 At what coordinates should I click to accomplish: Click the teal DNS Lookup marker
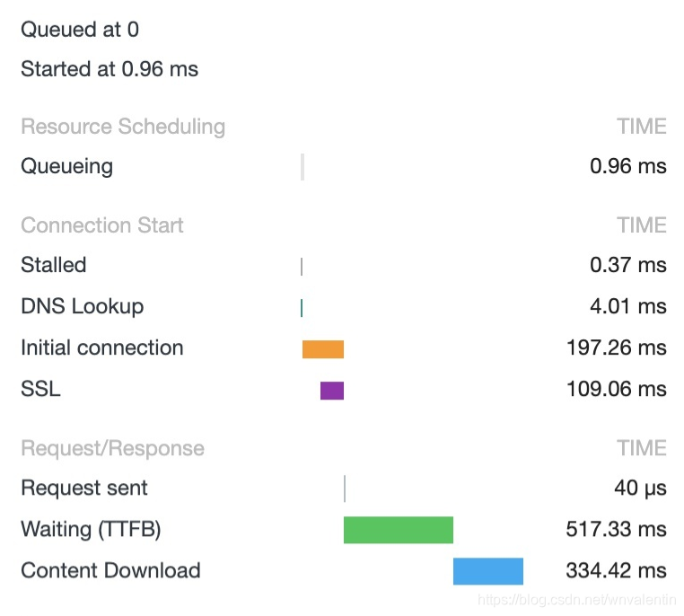(x=302, y=308)
